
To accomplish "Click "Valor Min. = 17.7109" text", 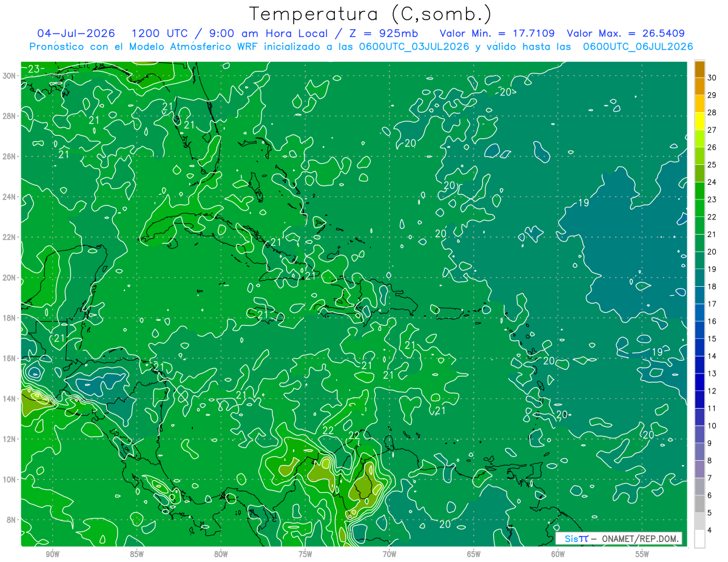I will click(x=497, y=33).
